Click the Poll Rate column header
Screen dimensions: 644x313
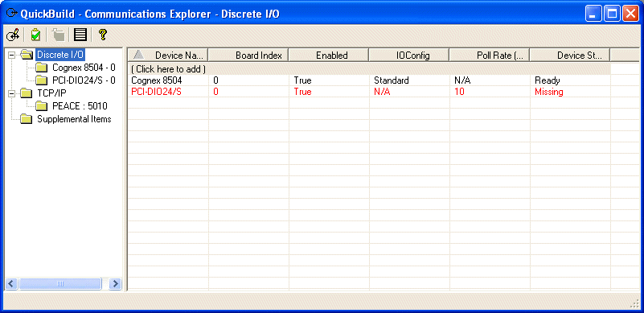490,55
